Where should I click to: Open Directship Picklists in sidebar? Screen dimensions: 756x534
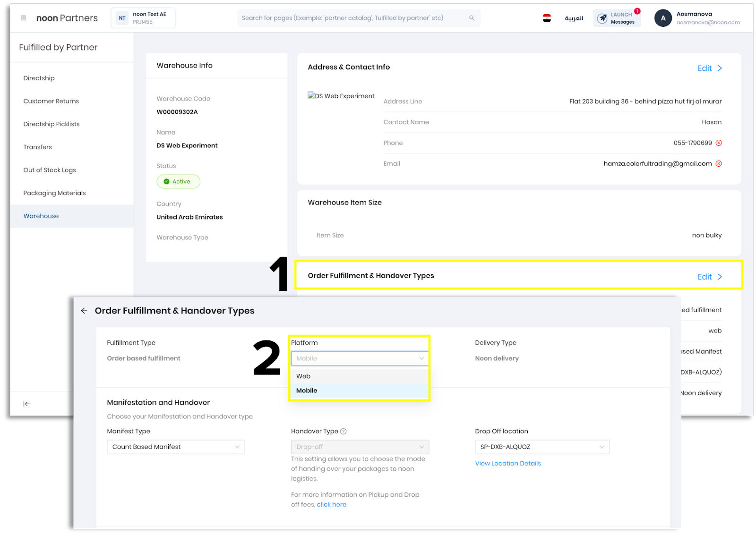[52, 124]
